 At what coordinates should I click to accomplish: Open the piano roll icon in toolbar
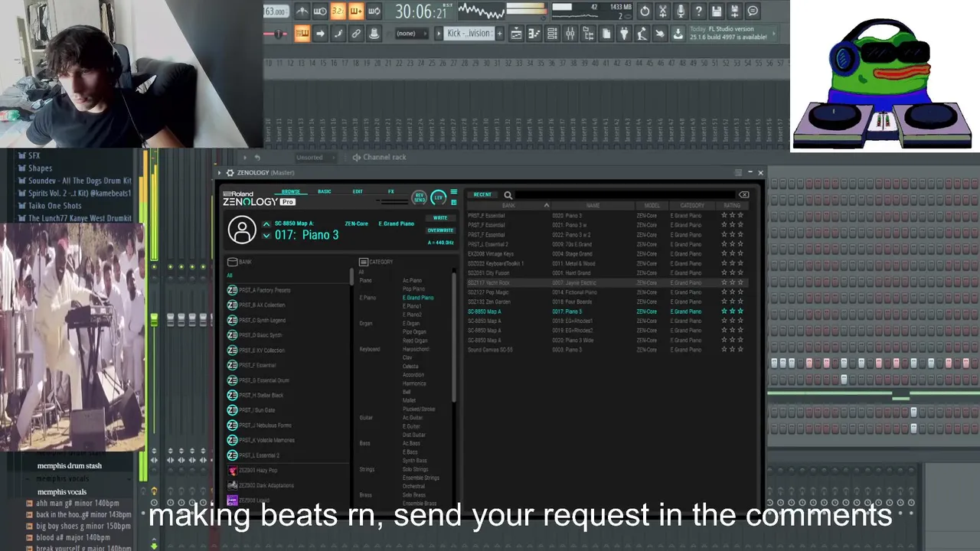point(534,34)
